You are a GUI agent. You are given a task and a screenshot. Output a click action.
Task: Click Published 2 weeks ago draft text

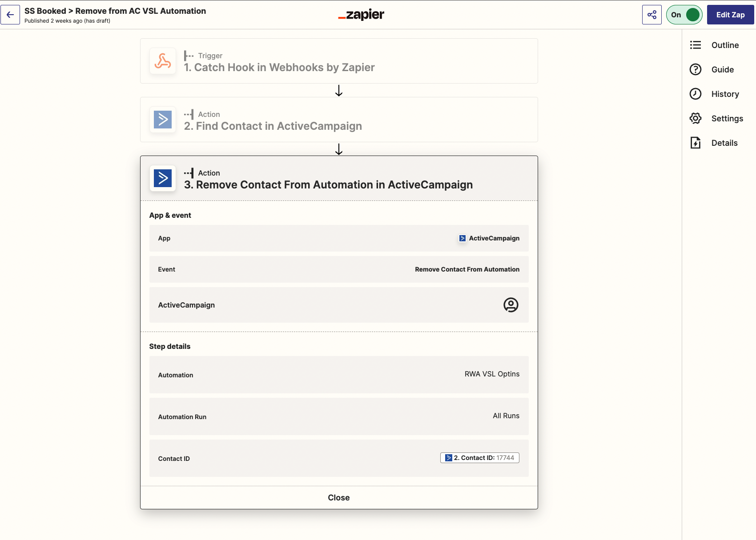[67, 21]
